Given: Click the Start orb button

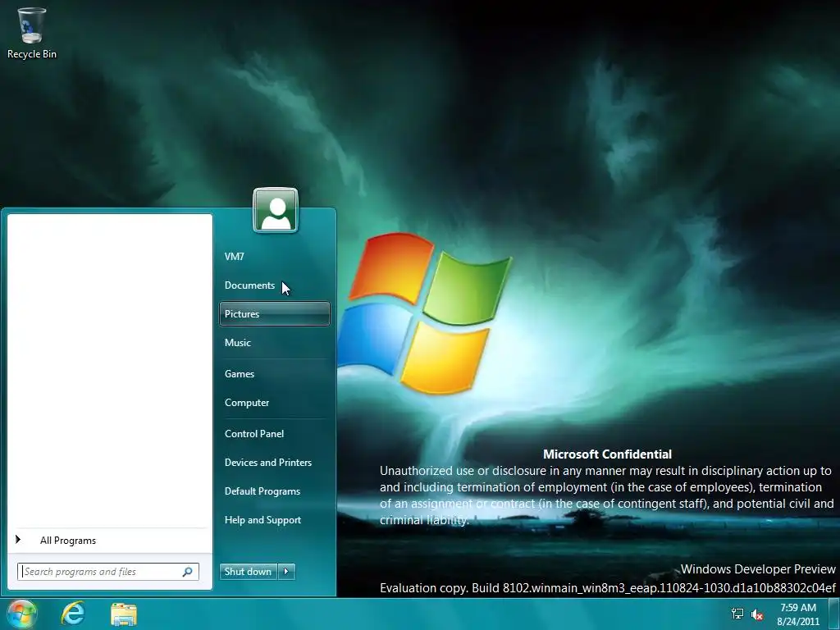Looking at the screenshot, I should (x=21, y=614).
